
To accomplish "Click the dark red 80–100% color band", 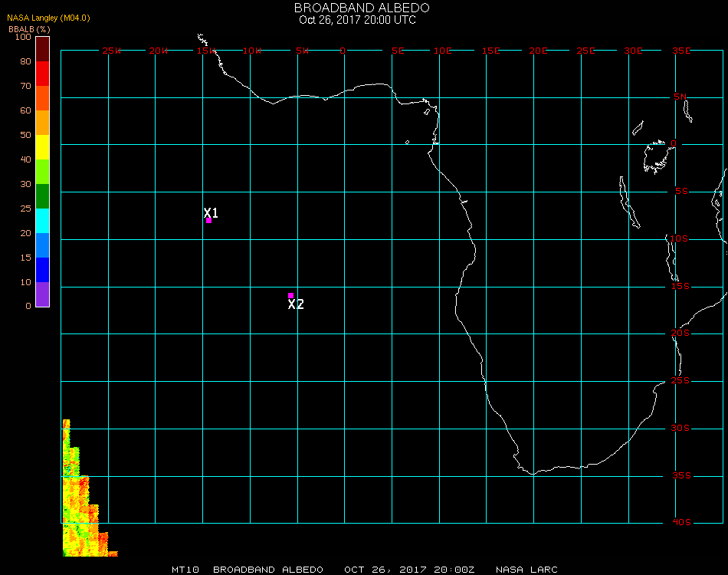I will click(42, 48).
